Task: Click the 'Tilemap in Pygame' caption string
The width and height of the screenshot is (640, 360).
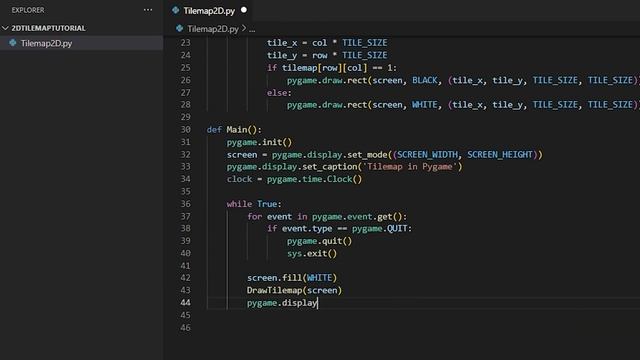Action: 410,167
